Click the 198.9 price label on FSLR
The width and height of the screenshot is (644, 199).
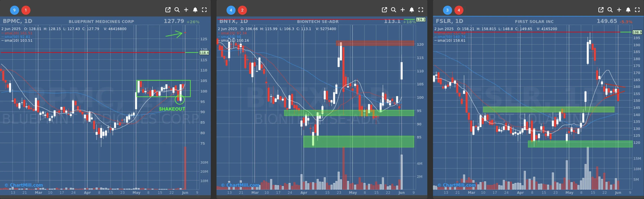click(637, 32)
